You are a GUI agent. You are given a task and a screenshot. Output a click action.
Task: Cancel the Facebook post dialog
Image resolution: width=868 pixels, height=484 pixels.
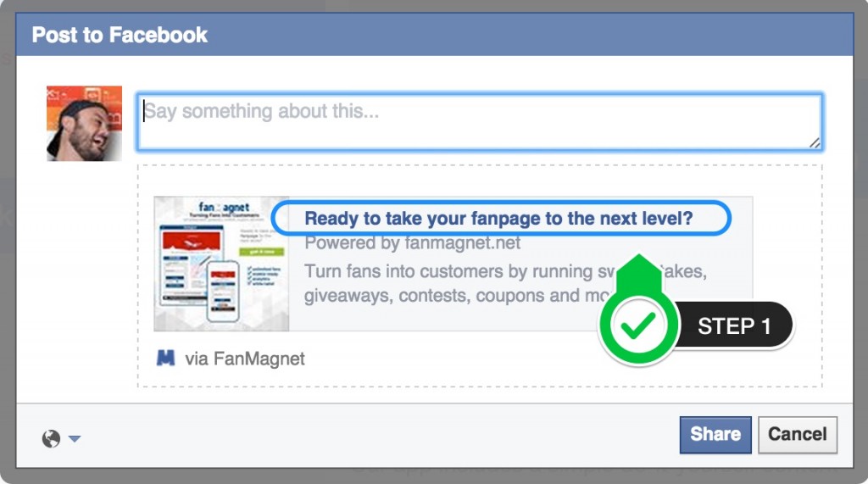[797, 435]
